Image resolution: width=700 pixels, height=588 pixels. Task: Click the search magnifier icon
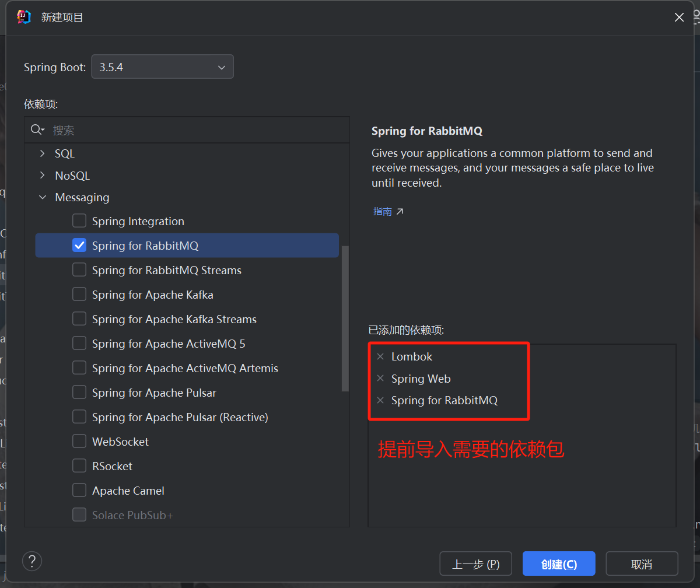click(38, 129)
